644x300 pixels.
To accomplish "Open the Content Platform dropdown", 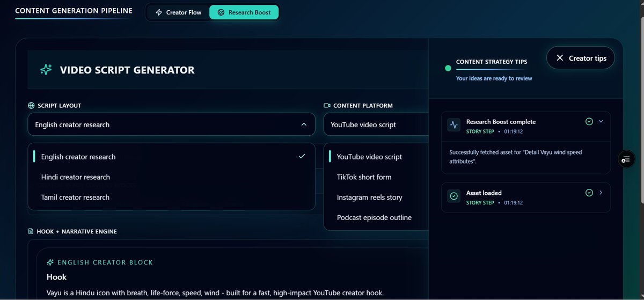I will point(376,125).
